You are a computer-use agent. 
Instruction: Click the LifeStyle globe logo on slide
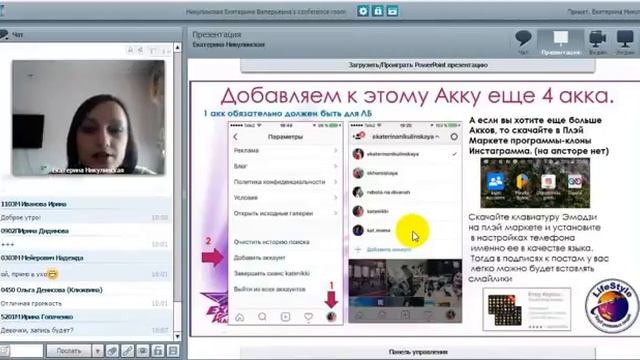(x=611, y=306)
